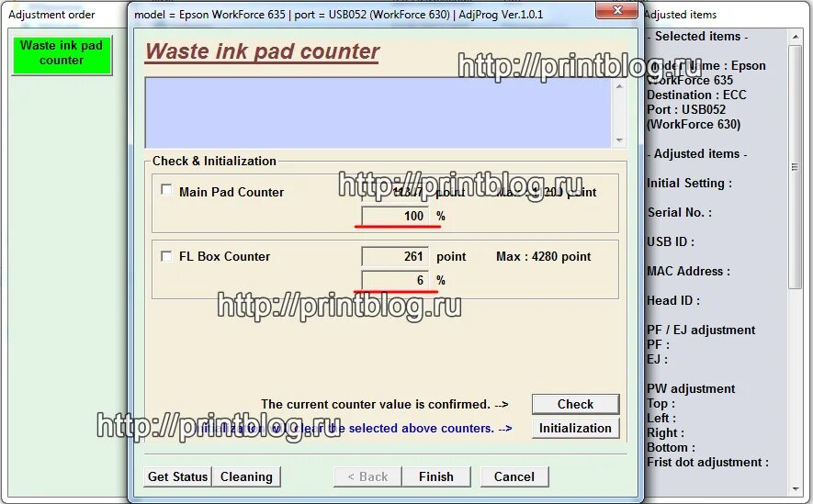Click the Cleaning button
This screenshot has height=504, width=813.
tap(246, 476)
